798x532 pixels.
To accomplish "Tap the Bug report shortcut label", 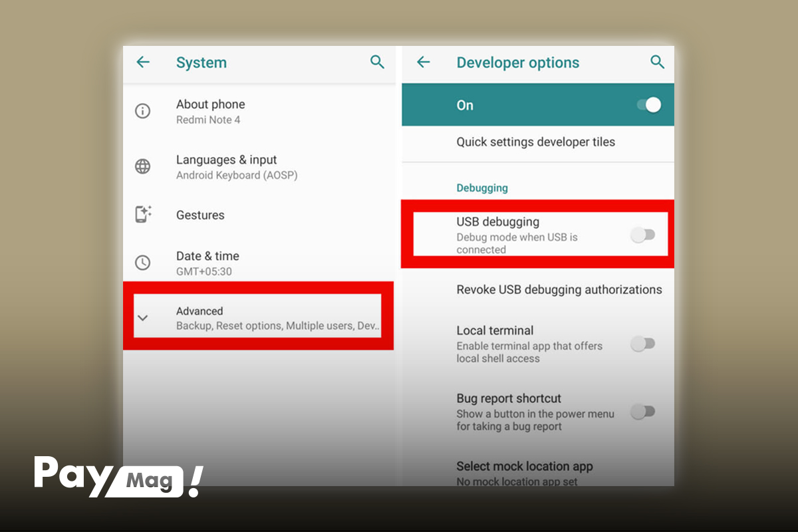I will [509, 398].
